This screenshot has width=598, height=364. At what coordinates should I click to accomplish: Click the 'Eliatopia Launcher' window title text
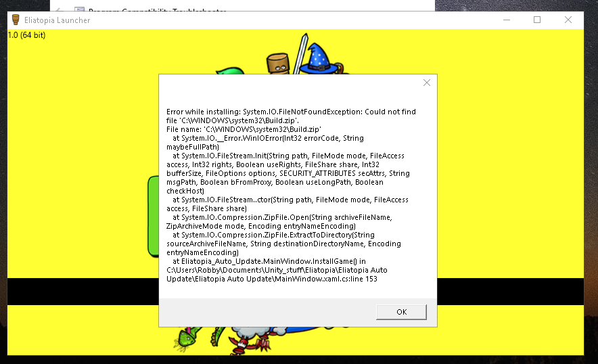pos(57,20)
